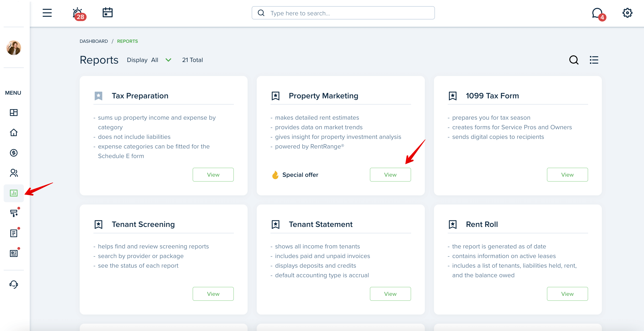Toggle bookmark on Rent Roll report
The height and width of the screenshot is (331, 644).
453,224
